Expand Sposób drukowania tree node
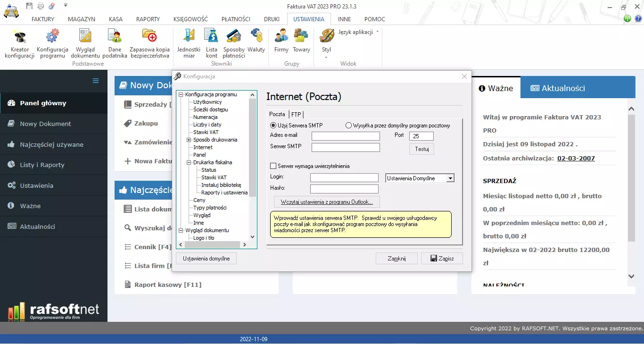 coord(189,140)
